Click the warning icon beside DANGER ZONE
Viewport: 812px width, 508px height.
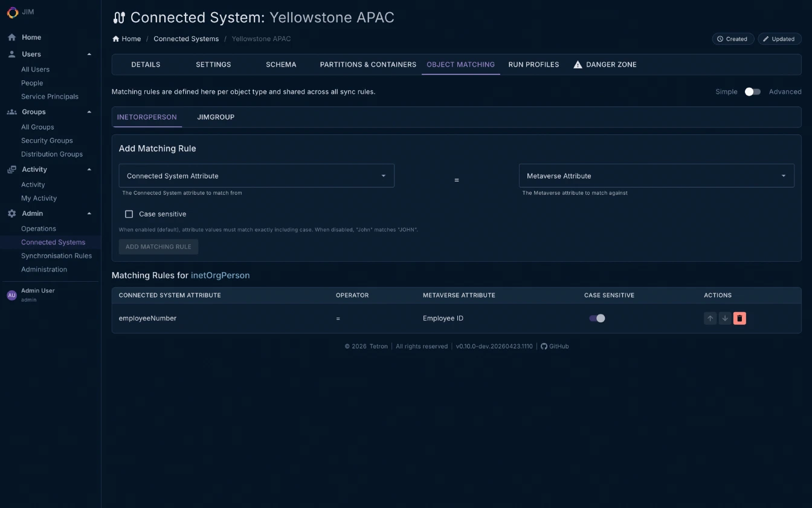pos(578,64)
